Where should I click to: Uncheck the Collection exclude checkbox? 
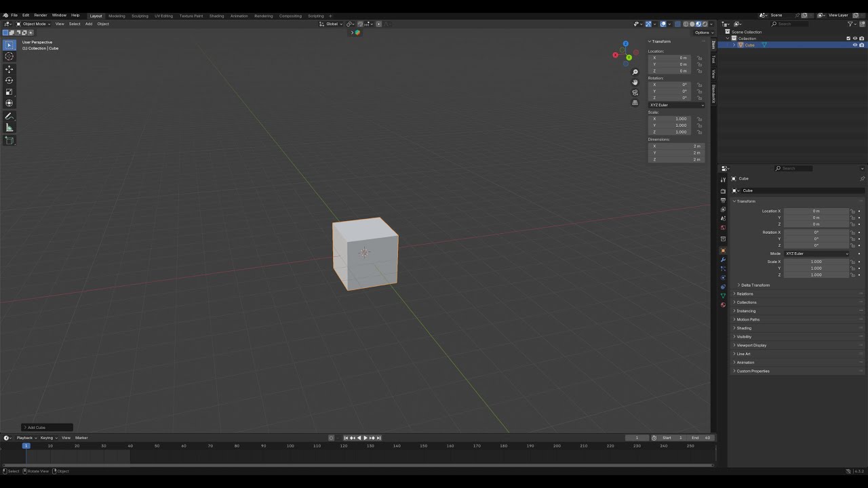tap(848, 38)
